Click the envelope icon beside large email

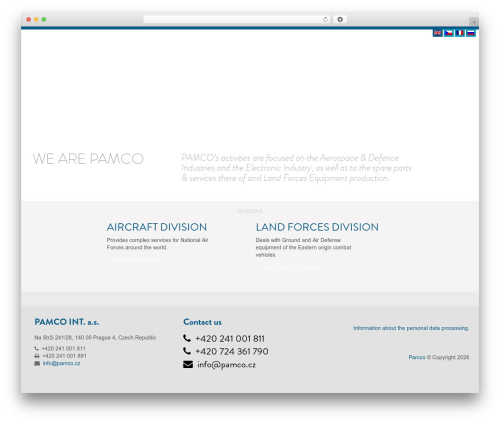point(188,365)
